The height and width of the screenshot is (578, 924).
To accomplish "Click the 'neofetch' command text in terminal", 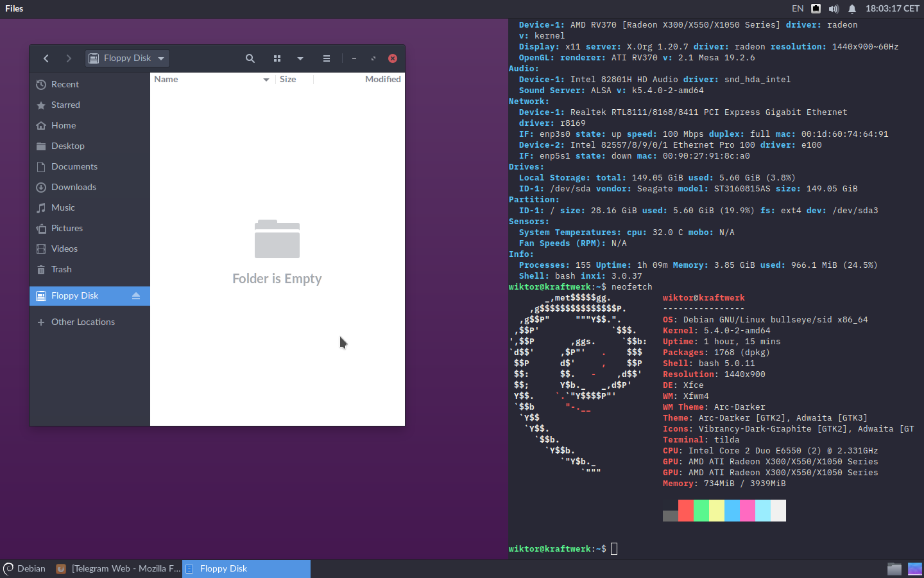I will click(x=632, y=287).
